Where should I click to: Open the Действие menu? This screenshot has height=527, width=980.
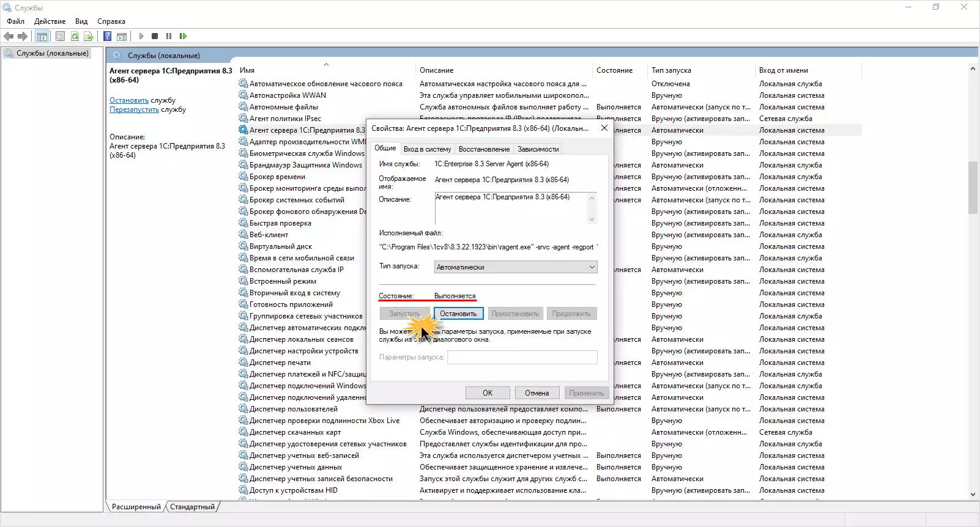coord(50,21)
